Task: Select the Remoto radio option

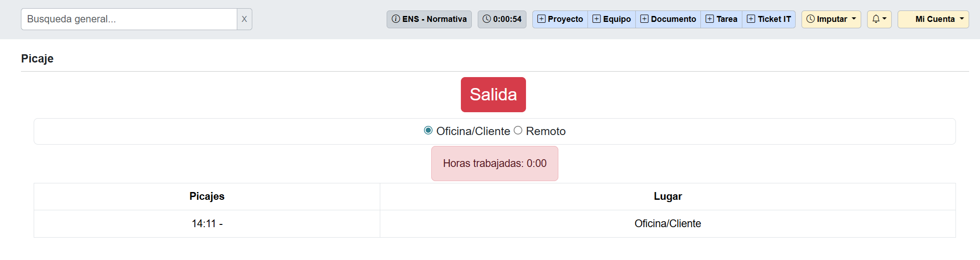Action: point(518,130)
